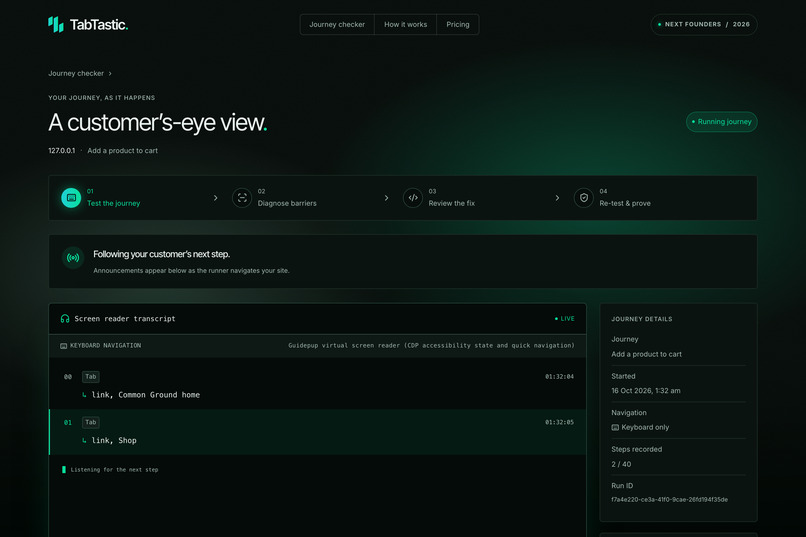The image size is (806, 537).
Task: Select transcript line 'link, Common Ground home'
Action: 145,395
